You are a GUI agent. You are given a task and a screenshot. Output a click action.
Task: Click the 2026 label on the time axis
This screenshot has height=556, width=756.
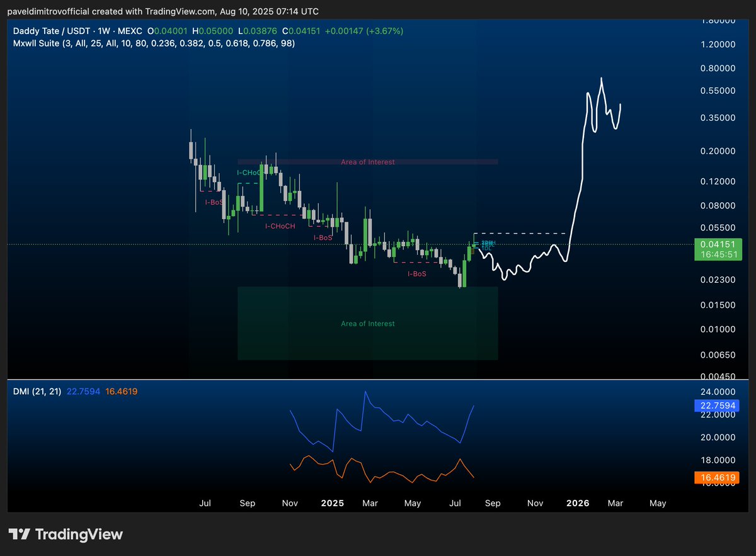pos(578,503)
